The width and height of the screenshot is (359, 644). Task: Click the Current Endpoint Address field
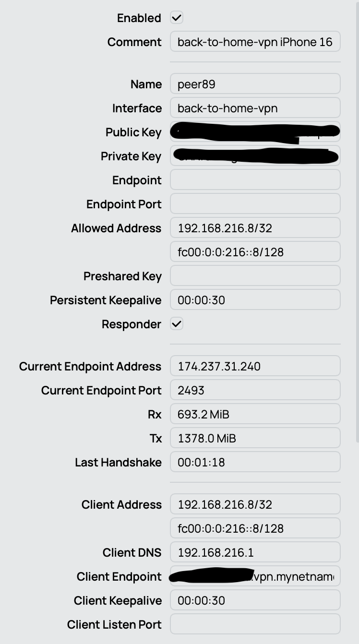click(x=255, y=367)
